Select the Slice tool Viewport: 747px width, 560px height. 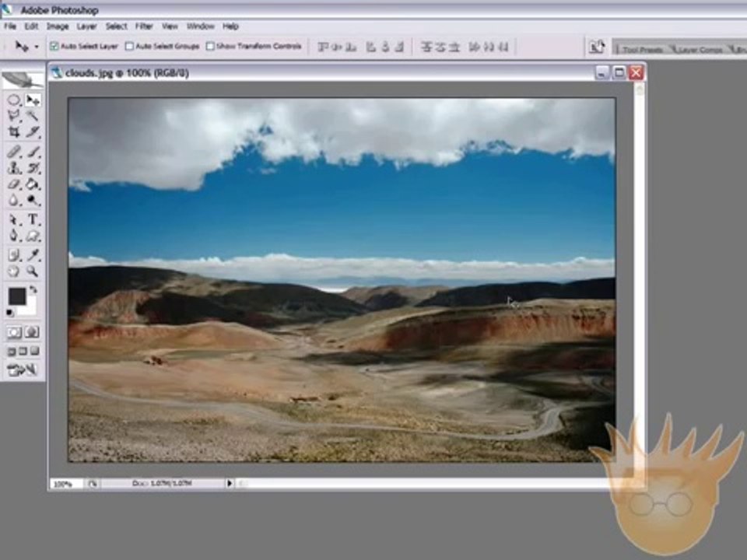33,132
